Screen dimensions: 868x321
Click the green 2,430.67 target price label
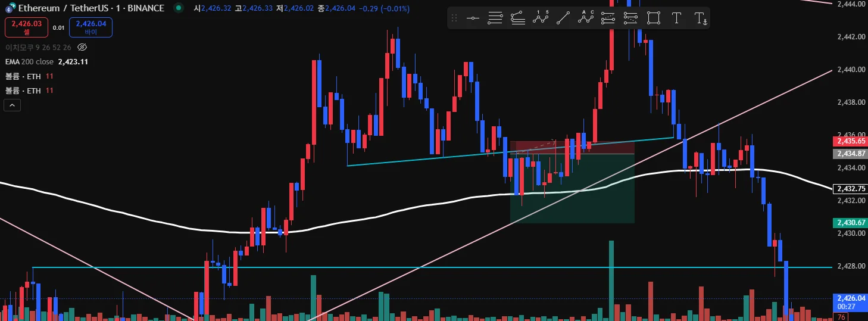[850, 222]
